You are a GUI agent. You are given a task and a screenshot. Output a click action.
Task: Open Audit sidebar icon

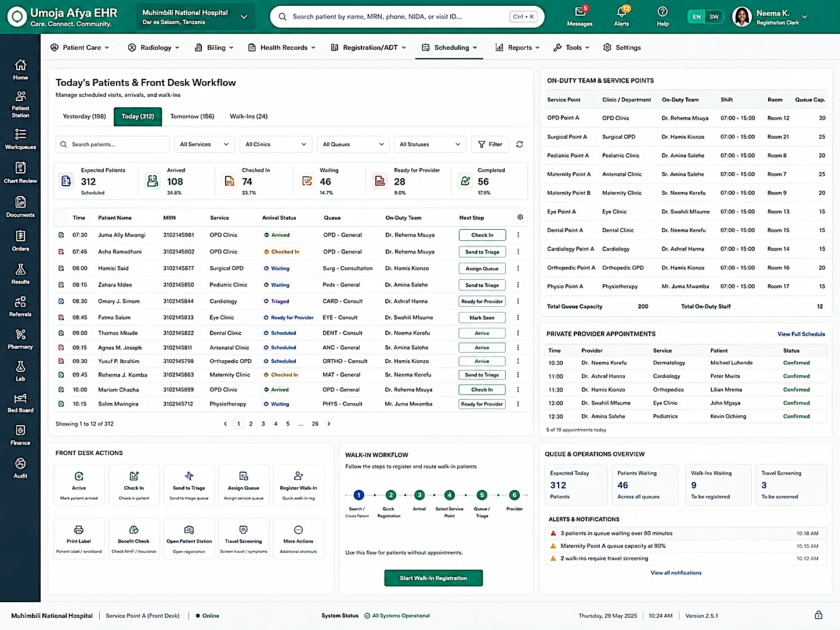click(x=20, y=468)
